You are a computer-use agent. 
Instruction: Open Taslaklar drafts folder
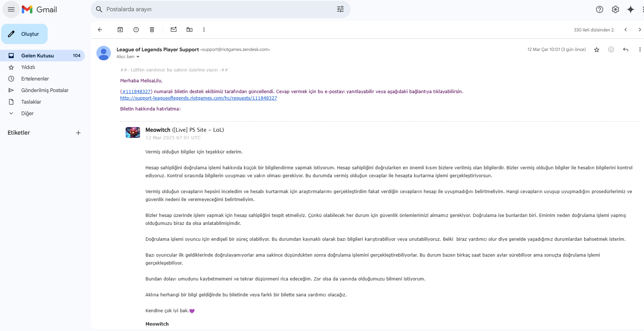[42, 102]
